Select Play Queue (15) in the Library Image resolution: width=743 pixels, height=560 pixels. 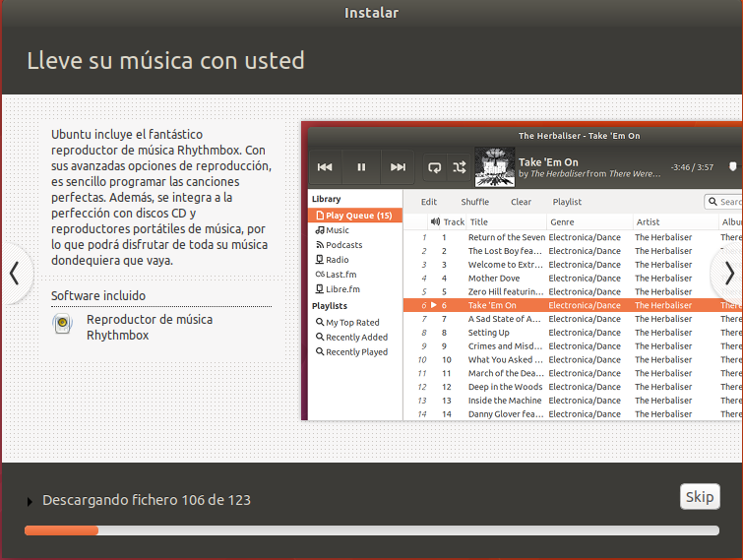(x=355, y=216)
